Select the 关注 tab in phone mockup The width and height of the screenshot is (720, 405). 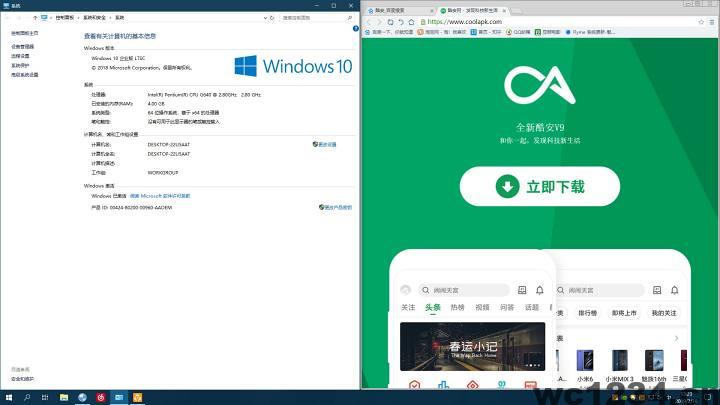pyautogui.click(x=408, y=308)
